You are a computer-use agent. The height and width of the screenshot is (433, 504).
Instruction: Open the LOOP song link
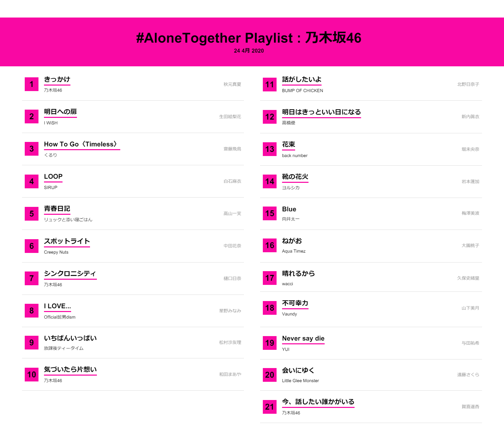coord(53,177)
